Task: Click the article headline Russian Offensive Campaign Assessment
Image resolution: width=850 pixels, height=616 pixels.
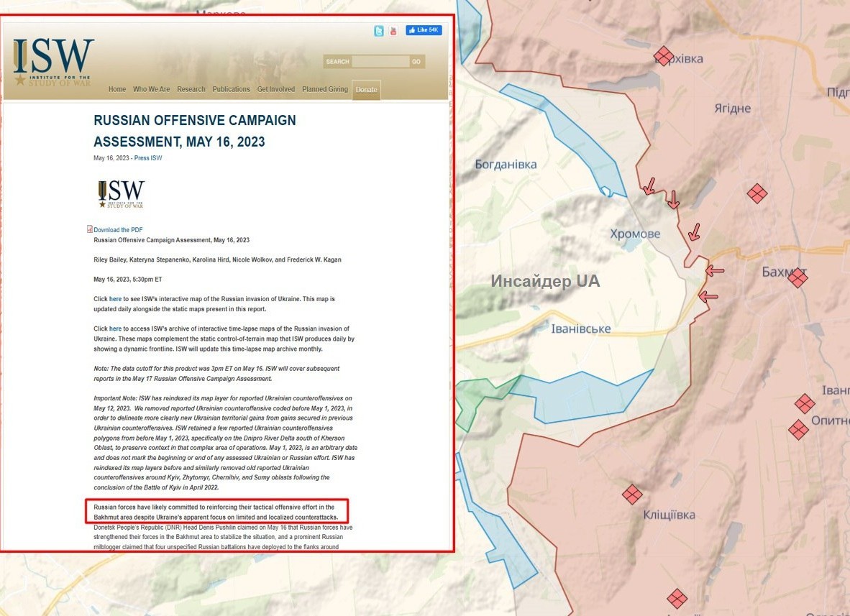Action: [x=195, y=131]
